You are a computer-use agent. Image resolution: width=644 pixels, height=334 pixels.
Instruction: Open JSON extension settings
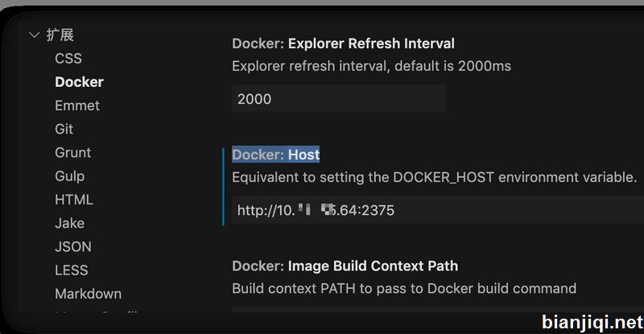[x=73, y=246]
